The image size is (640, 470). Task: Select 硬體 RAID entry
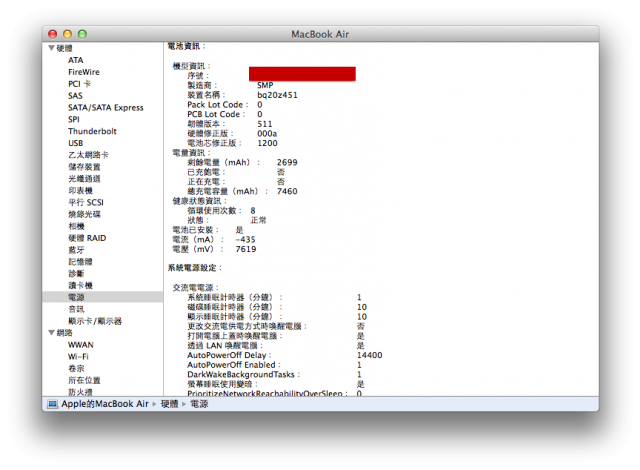(87, 238)
